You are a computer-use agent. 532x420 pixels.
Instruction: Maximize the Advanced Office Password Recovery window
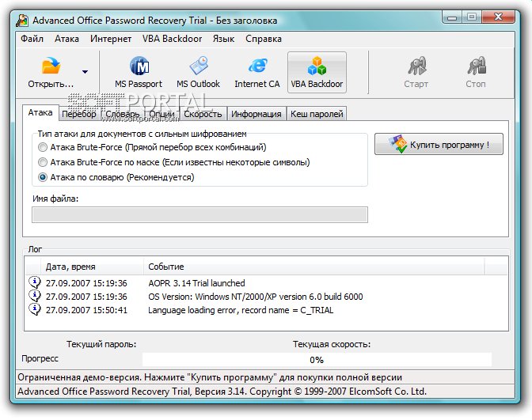(472, 17)
